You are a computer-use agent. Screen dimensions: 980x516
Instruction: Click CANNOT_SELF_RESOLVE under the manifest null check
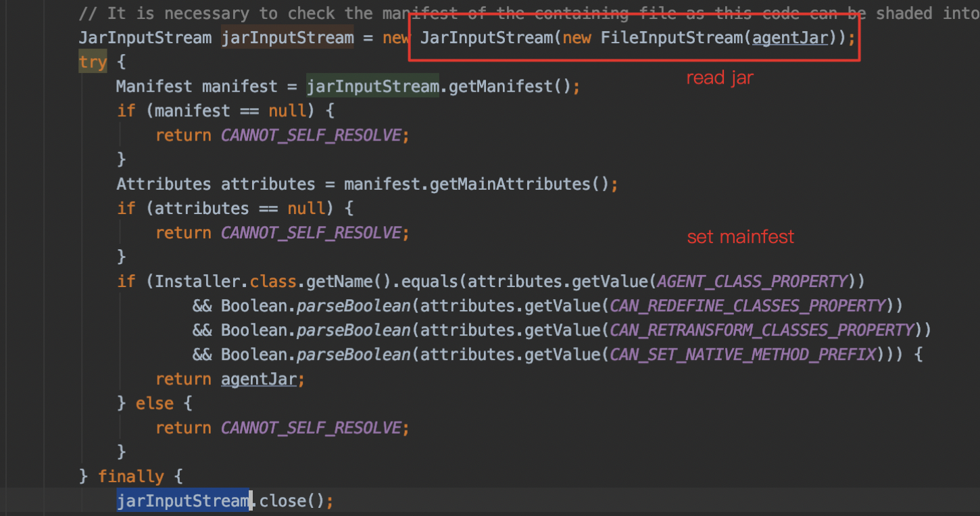pos(312,135)
